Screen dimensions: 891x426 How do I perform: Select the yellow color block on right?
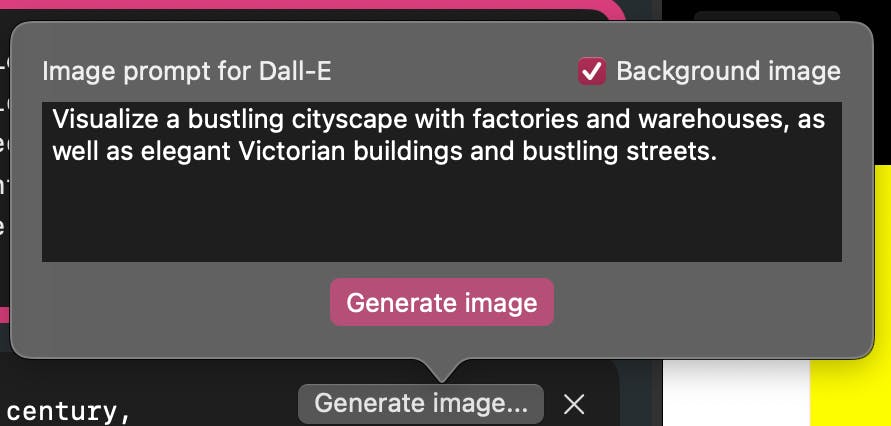[x=851, y=295]
